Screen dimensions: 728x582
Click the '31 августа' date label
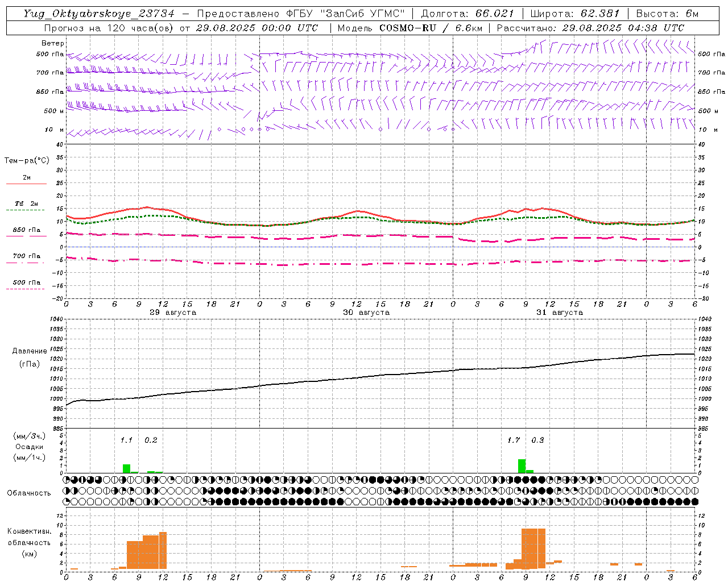[x=560, y=313]
